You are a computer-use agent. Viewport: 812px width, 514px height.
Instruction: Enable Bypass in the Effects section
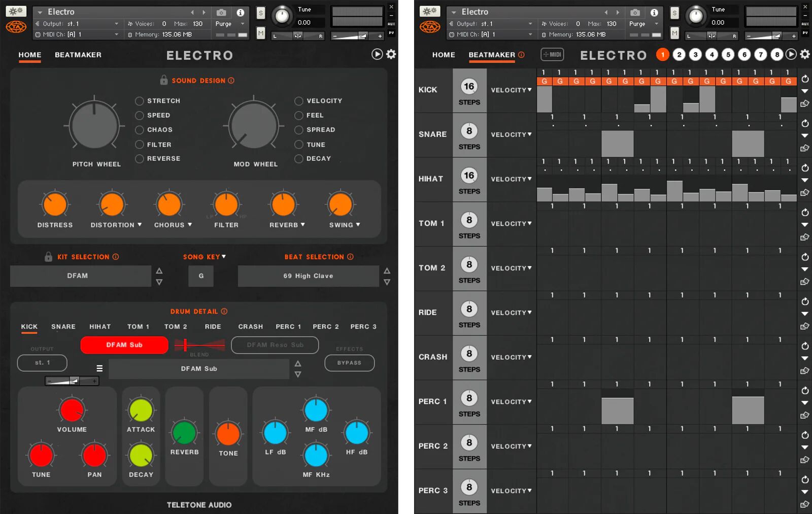pyautogui.click(x=349, y=363)
